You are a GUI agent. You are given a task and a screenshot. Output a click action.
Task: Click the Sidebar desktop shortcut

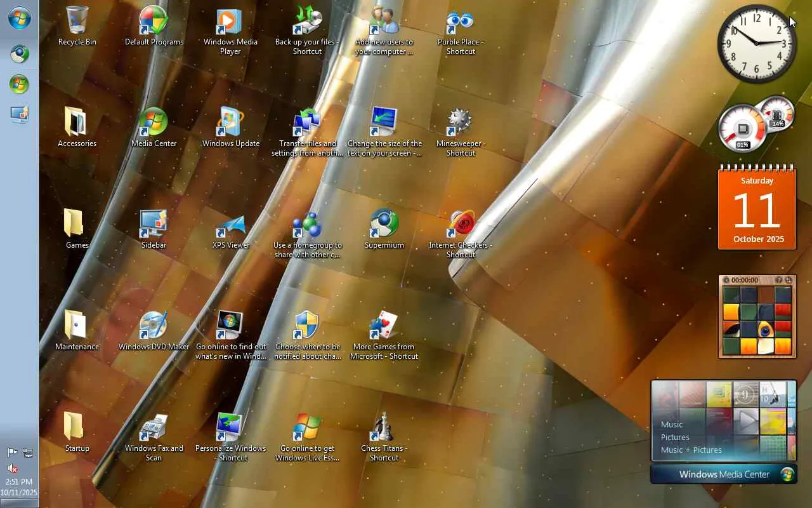154,229
